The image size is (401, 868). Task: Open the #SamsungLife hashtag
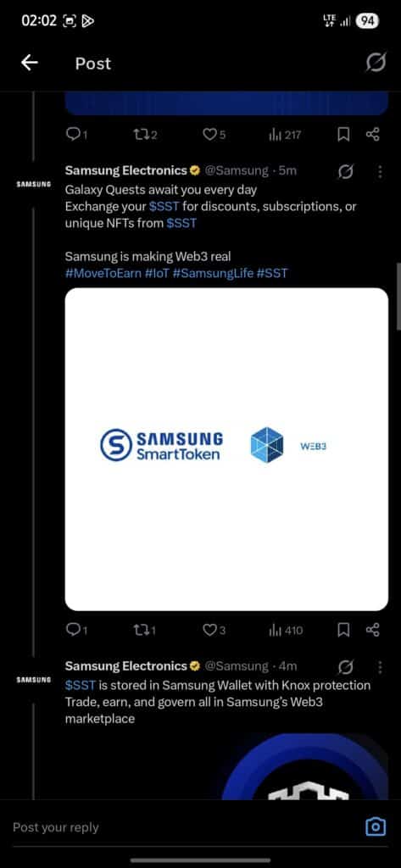[213, 273]
